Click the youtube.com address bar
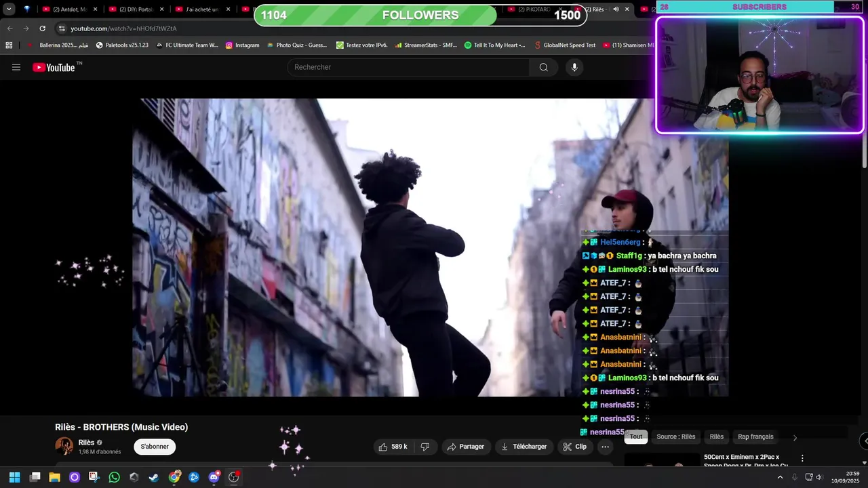 click(x=353, y=28)
